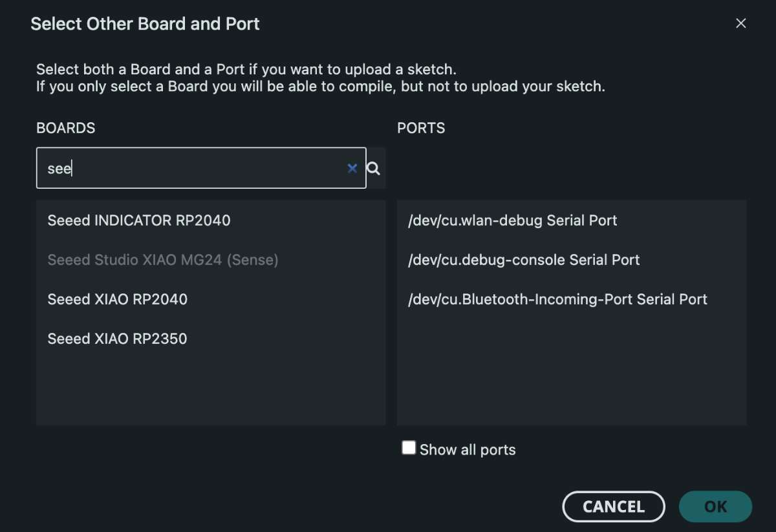Confirm selection with the OK button
The height and width of the screenshot is (532, 776).
click(x=715, y=506)
